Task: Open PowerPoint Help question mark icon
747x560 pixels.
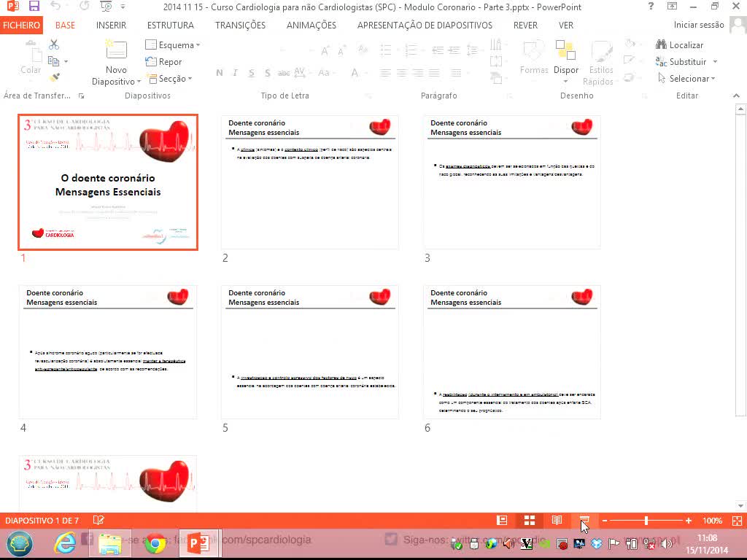Action: point(651,7)
